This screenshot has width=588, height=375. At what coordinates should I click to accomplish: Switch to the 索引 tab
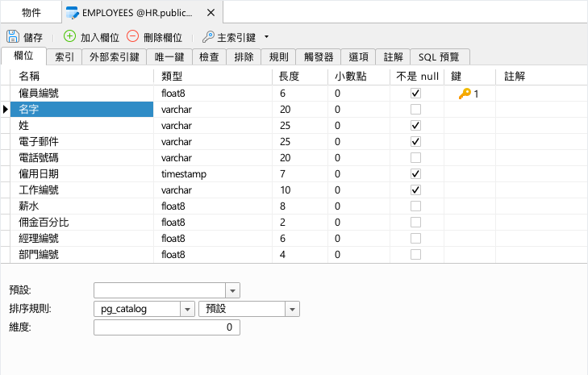tap(65, 57)
